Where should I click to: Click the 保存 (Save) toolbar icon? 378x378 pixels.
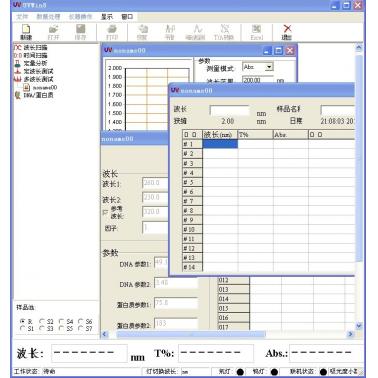pyautogui.click(x=80, y=32)
